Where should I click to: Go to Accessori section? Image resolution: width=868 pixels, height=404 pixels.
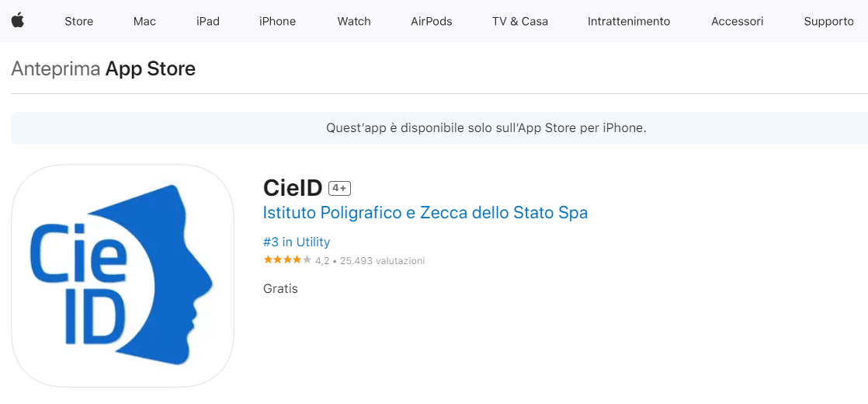[x=737, y=22]
